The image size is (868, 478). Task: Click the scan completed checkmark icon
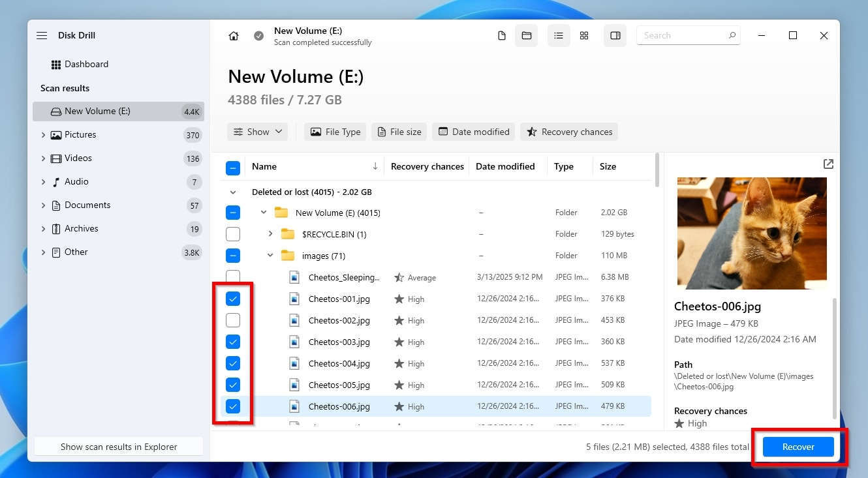click(259, 36)
